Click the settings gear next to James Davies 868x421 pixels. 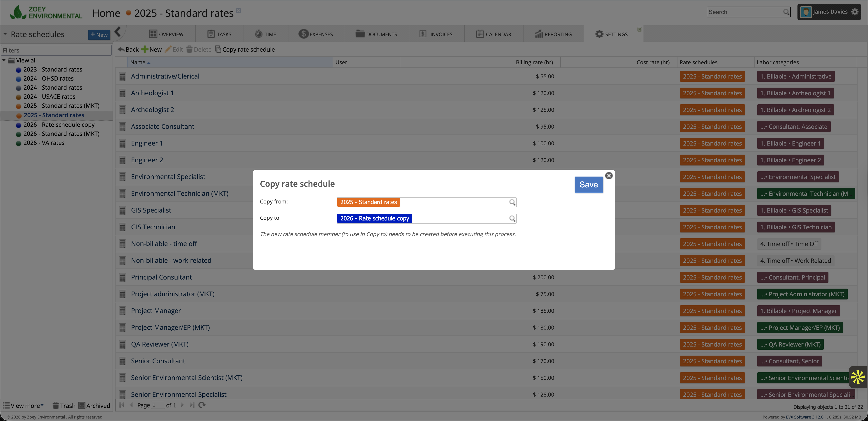(854, 12)
